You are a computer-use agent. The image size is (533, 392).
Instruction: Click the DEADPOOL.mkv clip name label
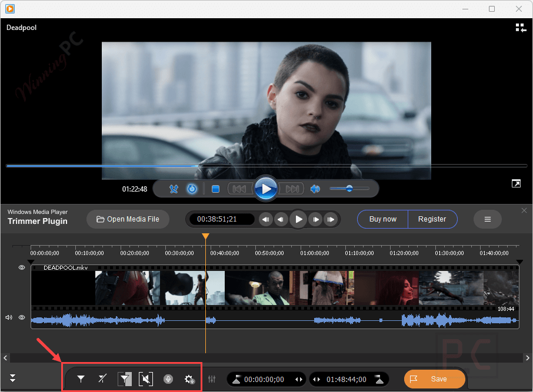[66, 267]
